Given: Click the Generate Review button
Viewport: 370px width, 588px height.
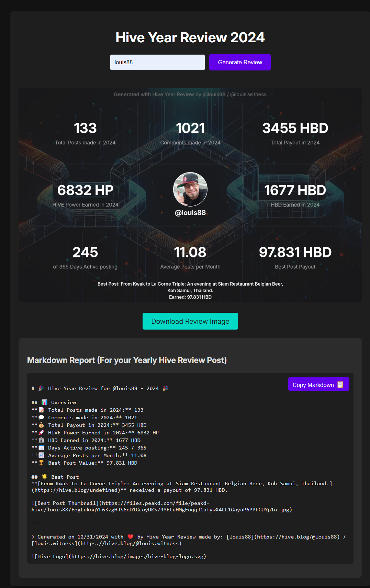Looking at the screenshot, I should (x=240, y=62).
